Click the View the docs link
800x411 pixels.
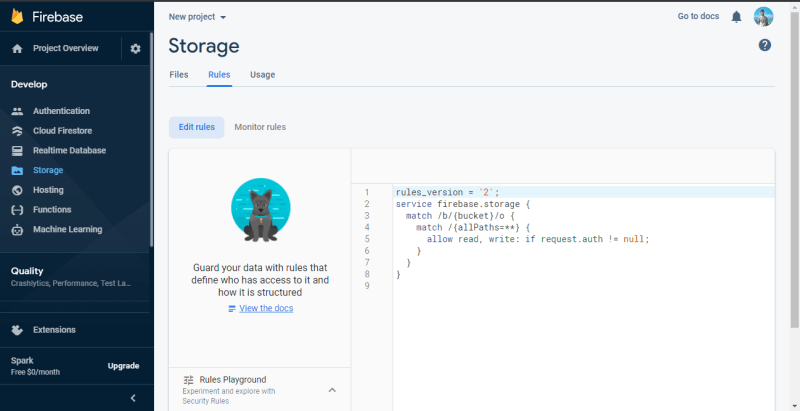[266, 309]
